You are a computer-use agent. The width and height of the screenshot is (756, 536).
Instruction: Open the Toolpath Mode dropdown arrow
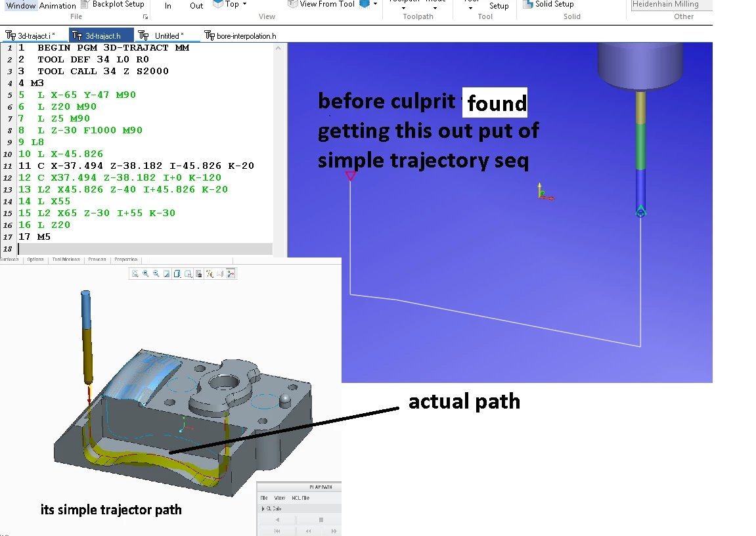[x=435, y=7]
